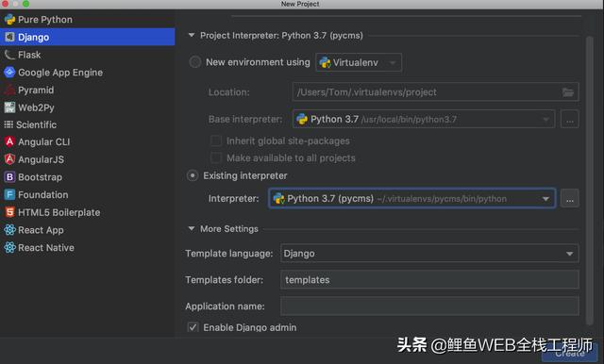Click the React Native atom icon
The image size is (604, 364).
(9, 247)
